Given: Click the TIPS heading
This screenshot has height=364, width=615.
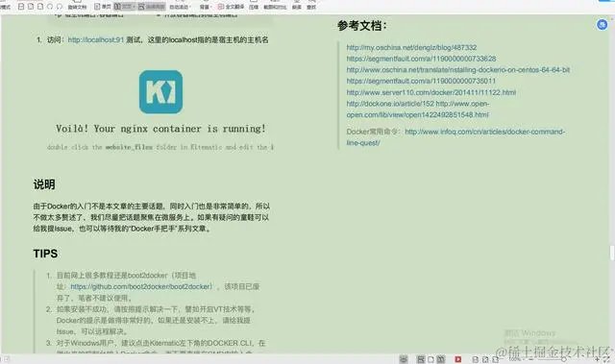Looking at the screenshot, I should (x=45, y=254).
